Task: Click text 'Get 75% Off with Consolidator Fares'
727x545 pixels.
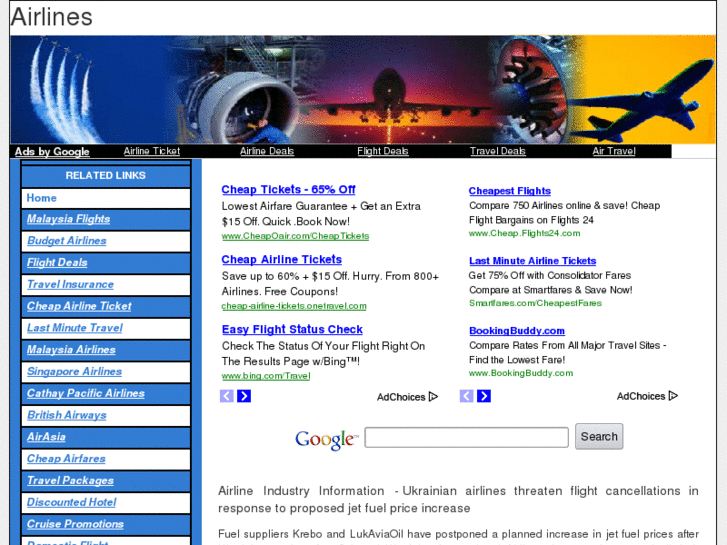Action: click(x=549, y=276)
